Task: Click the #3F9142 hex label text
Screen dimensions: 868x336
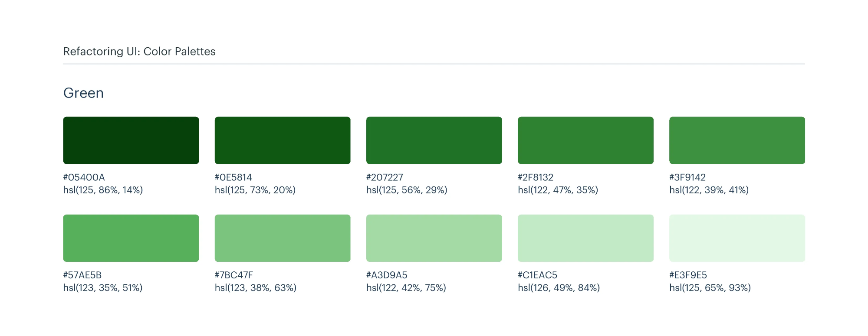Action: (x=687, y=177)
